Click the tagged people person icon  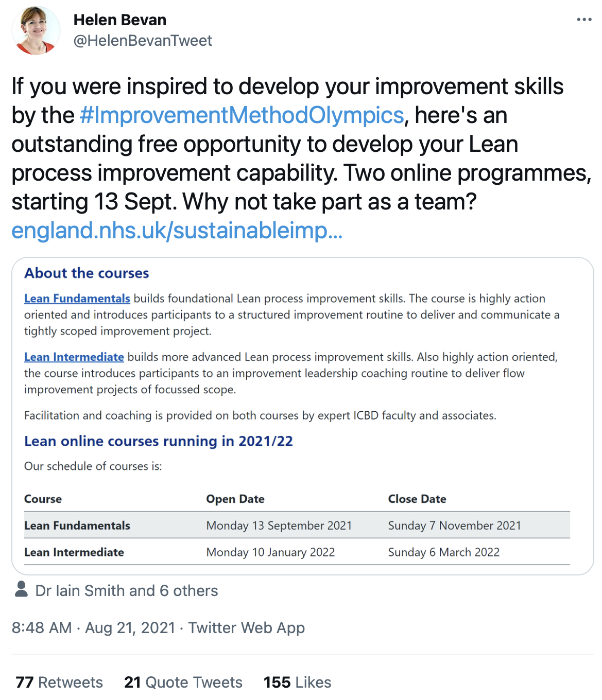pos(21,589)
